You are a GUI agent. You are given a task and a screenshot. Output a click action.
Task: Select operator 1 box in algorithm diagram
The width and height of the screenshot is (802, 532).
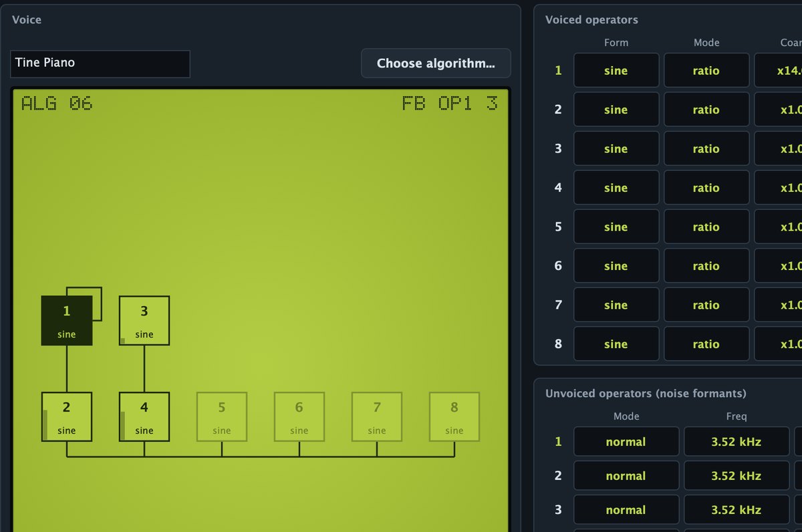[x=67, y=321]
